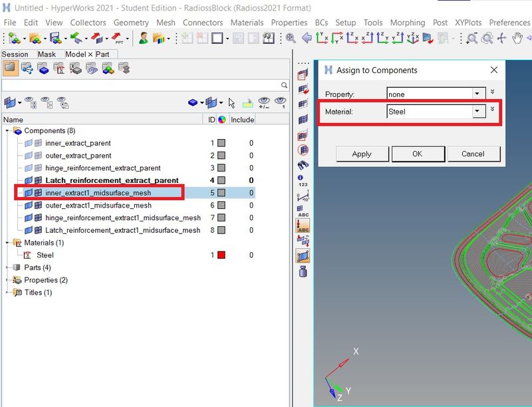
Task: Click the Publish to PPT icon
Action: coord(118,38)
